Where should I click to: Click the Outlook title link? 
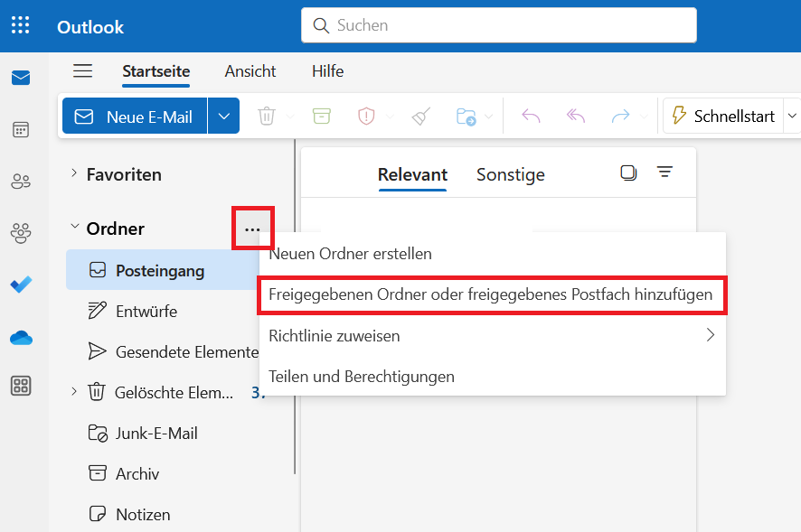click(90, 26)
